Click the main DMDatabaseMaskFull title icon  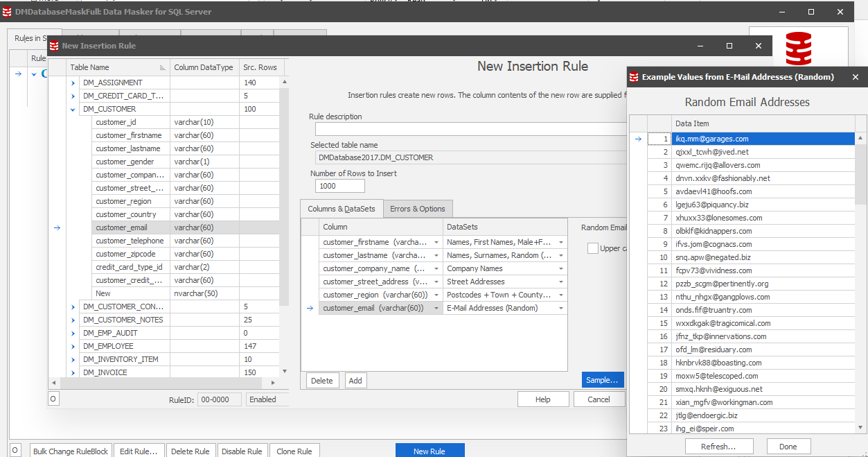[x=7, y=12]
